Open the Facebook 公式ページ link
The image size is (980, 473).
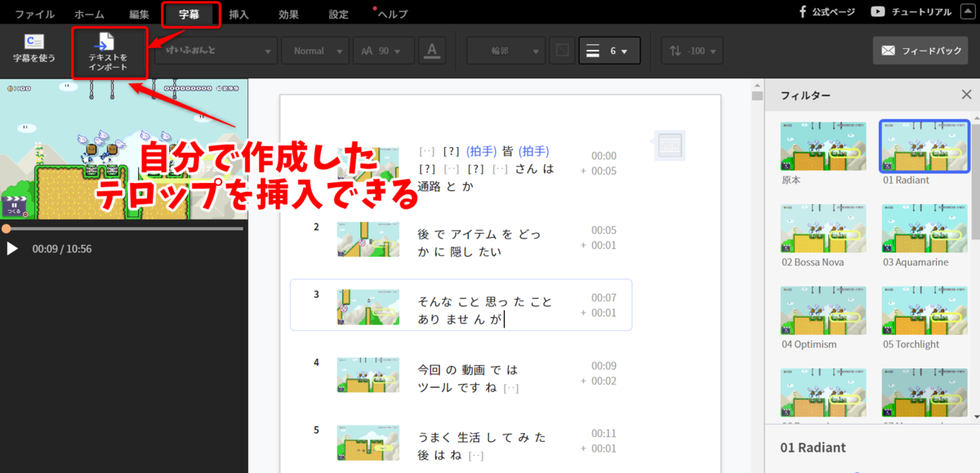(826, 12)
